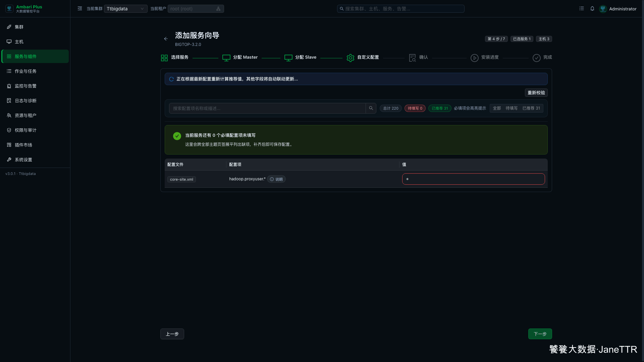The height and width of the screenshot is (362, 644).
Task: Select the 全部 filter segment
Action: 497,108
